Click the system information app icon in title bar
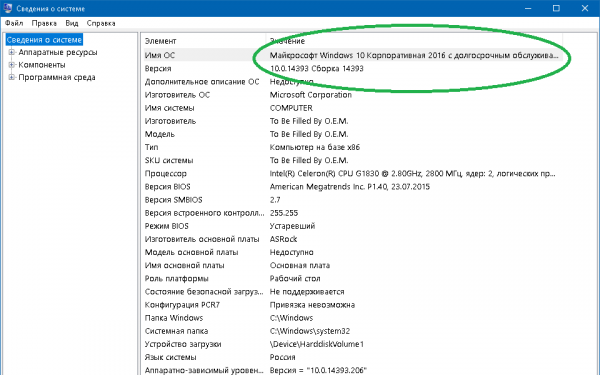This screenshot has width=600, height=375. point(8,8)
